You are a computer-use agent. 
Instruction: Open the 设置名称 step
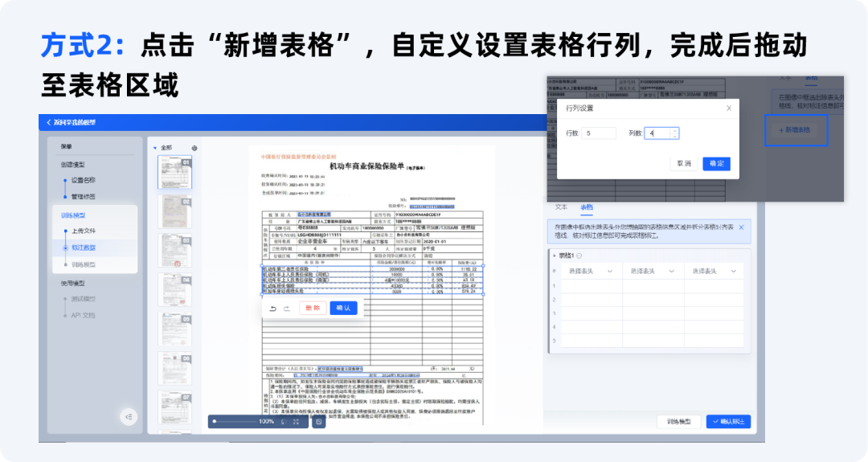83,180
